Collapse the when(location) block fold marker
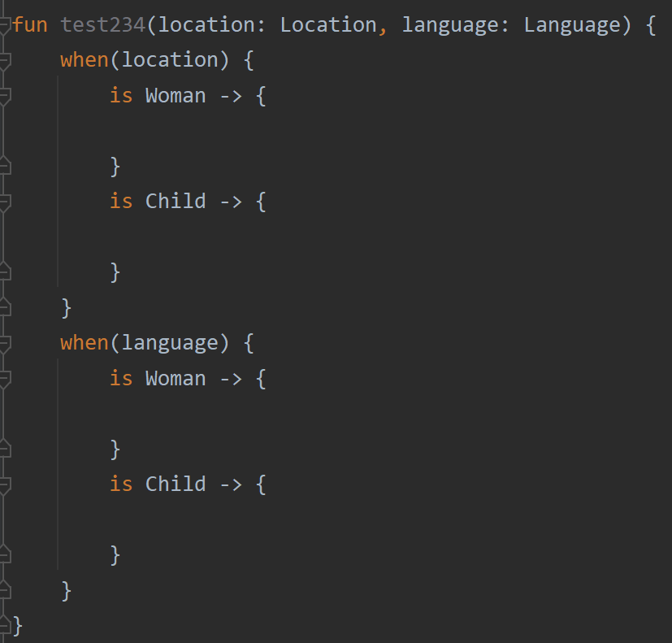 [4, 61]
